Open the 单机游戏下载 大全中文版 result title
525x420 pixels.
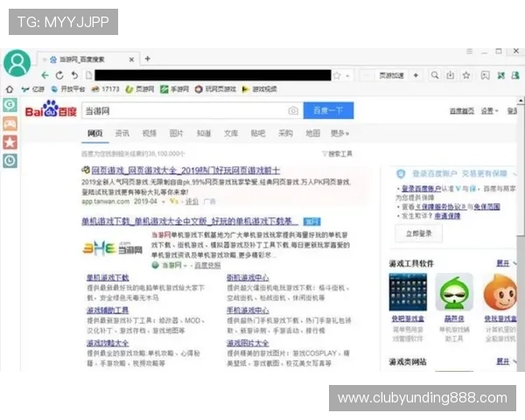tap(190, 221)
